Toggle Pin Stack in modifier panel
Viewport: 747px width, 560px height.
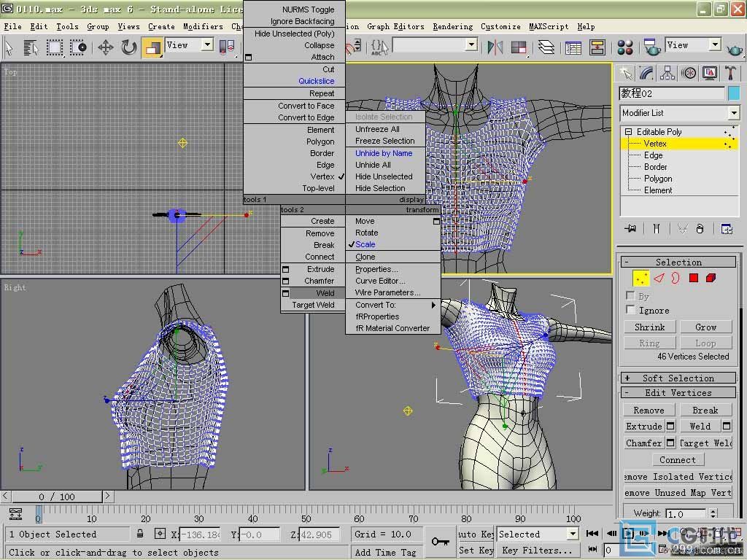(630, 229)
